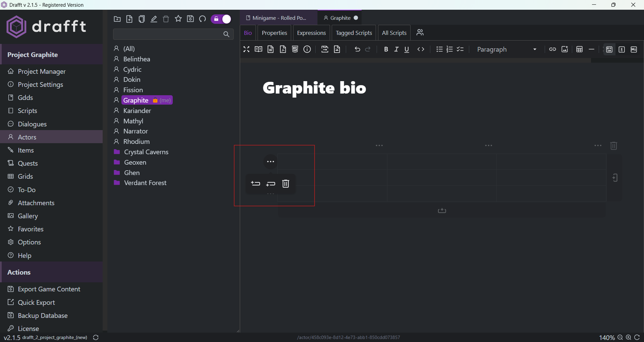Image resolution: width=644 pixels, height=342 pixels.
Task: Open the Paragraph style dropdown
Action: point(506,49)
